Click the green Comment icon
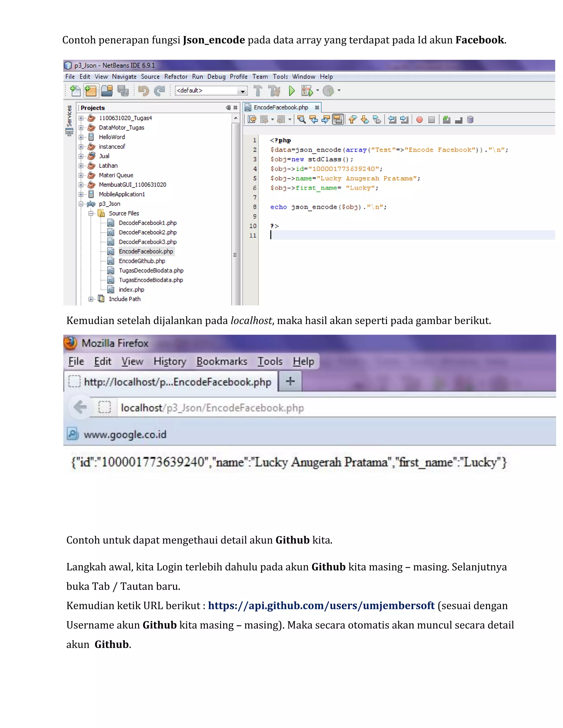 tap(447, 119)
